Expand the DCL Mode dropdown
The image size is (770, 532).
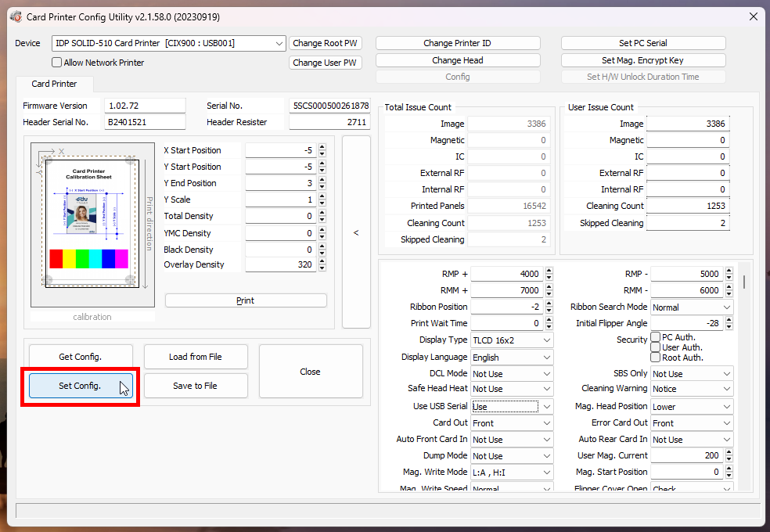(512, 374)
